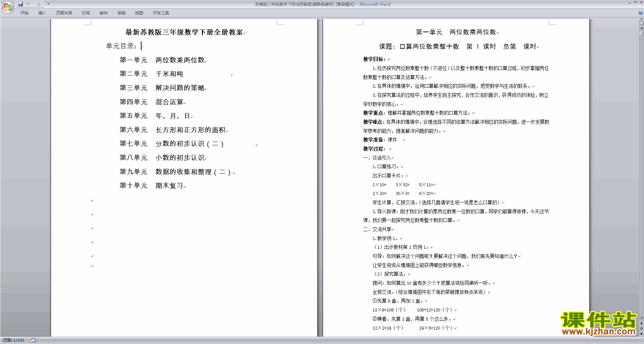Screen dimensions: 644x344
Task: Click 第七单元 分数的初步认识（二） entry
Action: pos(171,144)
